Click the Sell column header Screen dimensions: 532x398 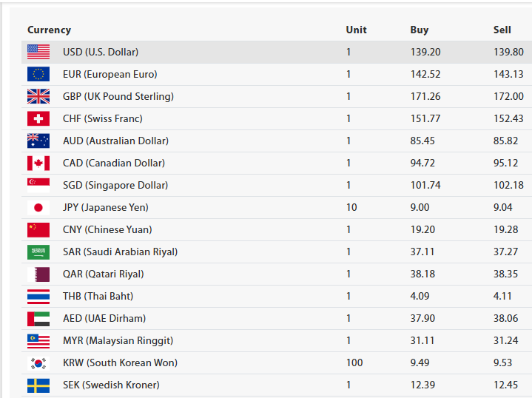(502, 30)
